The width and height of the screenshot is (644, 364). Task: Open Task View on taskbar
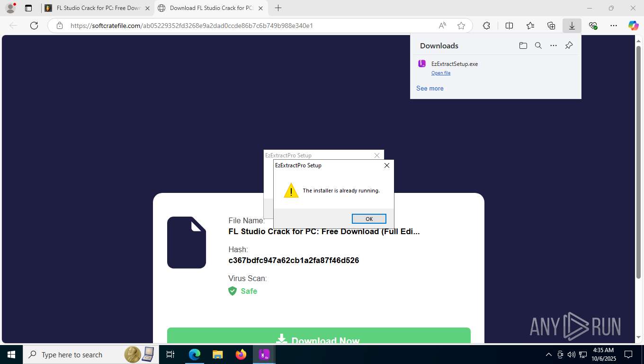pos(170,355)
